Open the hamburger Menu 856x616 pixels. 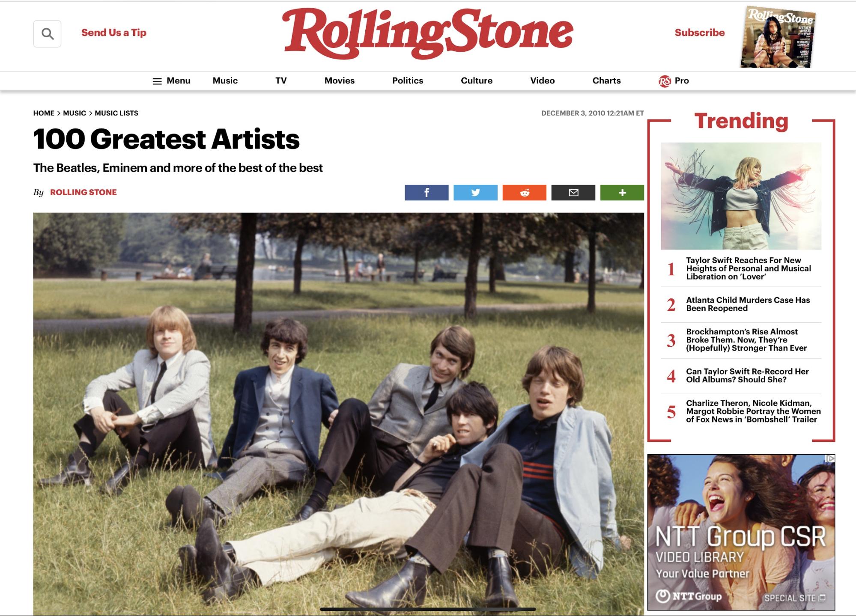[x=171, y=80]
